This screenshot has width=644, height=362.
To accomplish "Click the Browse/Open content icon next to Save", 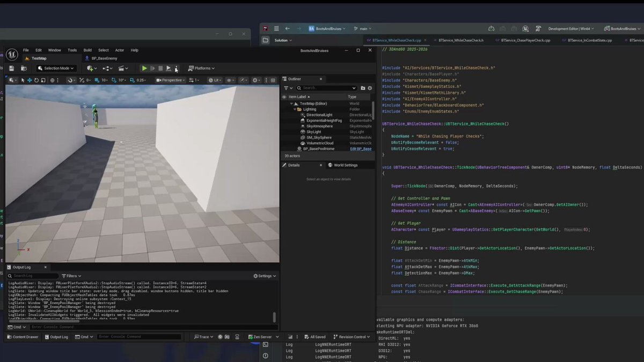I will point(24,68).
